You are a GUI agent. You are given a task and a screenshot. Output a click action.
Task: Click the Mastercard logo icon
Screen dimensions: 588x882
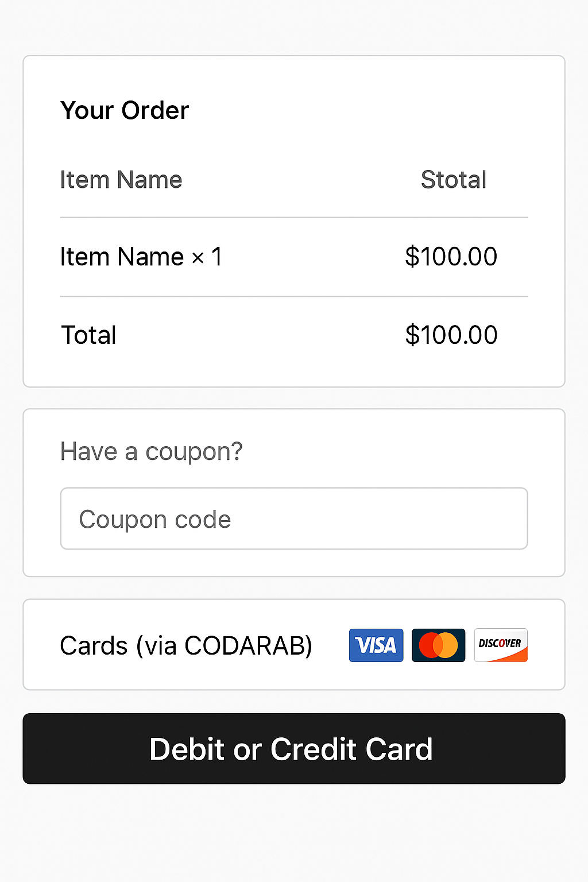pyautogui.click(x=438, y=645)
